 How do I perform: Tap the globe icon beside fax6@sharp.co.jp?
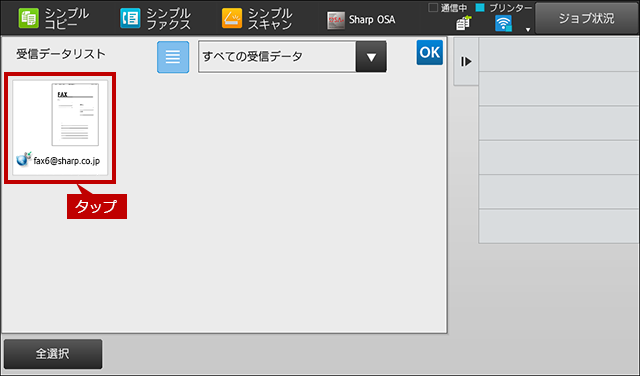pos(24,159)
